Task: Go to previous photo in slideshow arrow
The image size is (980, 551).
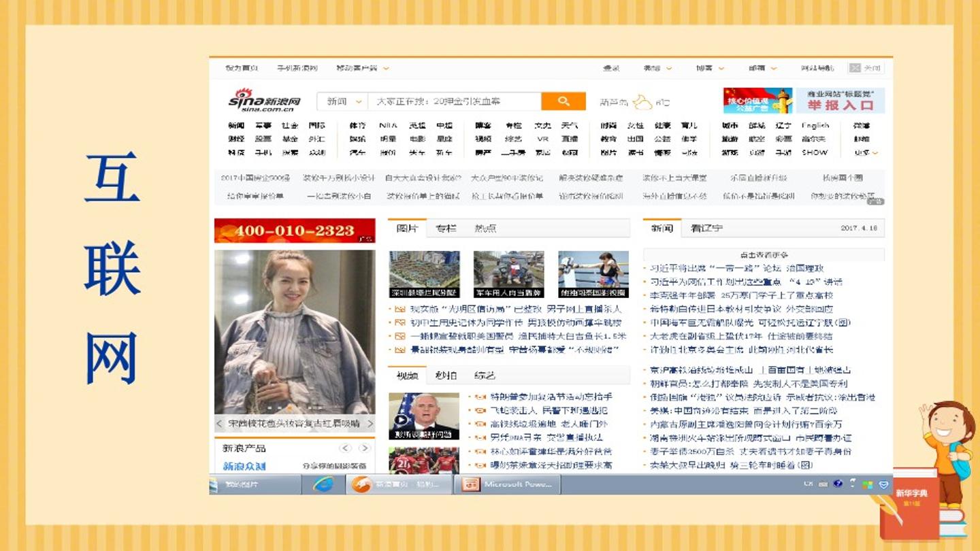Action: (219, 424)
